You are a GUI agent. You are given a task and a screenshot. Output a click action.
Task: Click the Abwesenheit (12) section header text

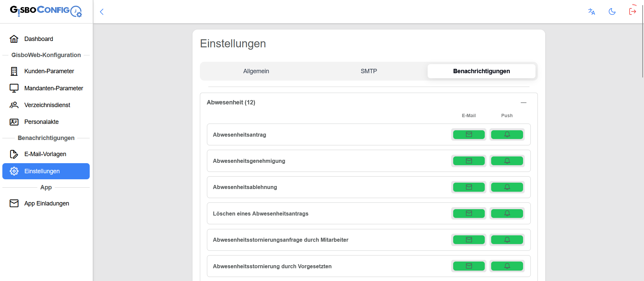click(x=231, y=102)
